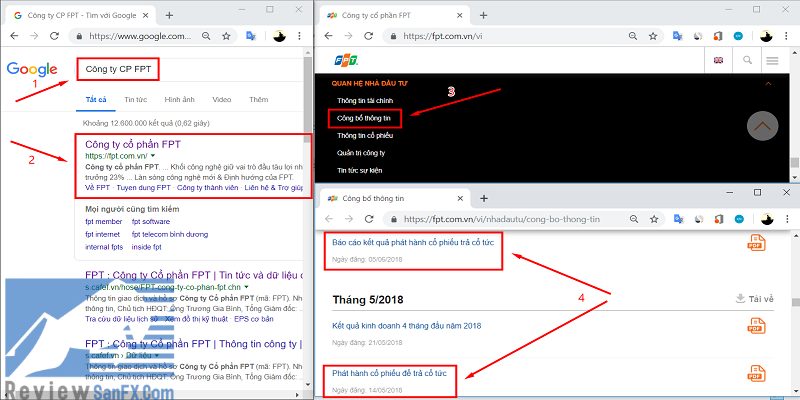Close the 'Công ty CP FPT' Google tab
This screenshot has height=400, width=800.
145,15
